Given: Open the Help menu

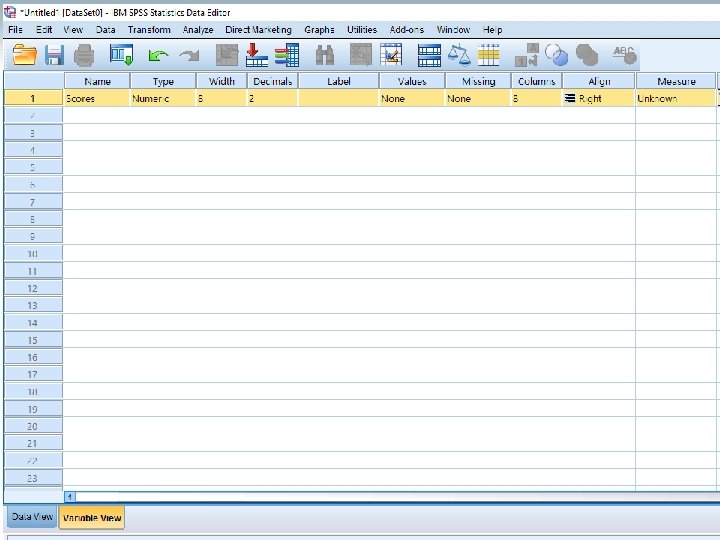Looking at the screenshot, I should pos(492,30).
